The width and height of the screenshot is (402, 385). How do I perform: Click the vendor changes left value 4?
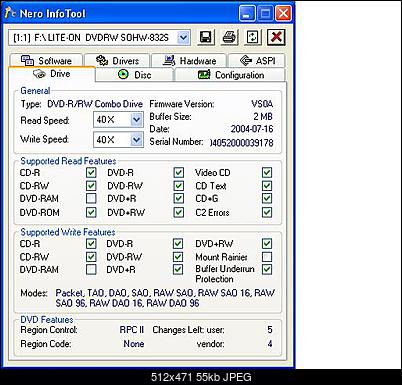point(270,344)
